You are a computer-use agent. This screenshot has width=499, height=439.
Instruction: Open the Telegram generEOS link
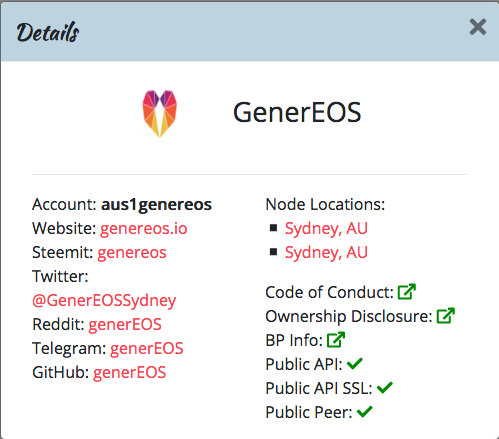(x=147, y=349)
